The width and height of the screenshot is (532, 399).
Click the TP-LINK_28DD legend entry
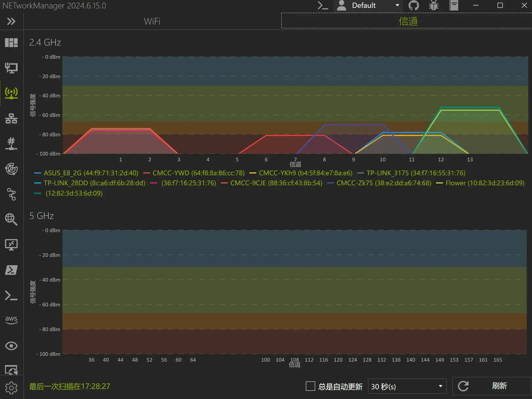pos(90,183)
